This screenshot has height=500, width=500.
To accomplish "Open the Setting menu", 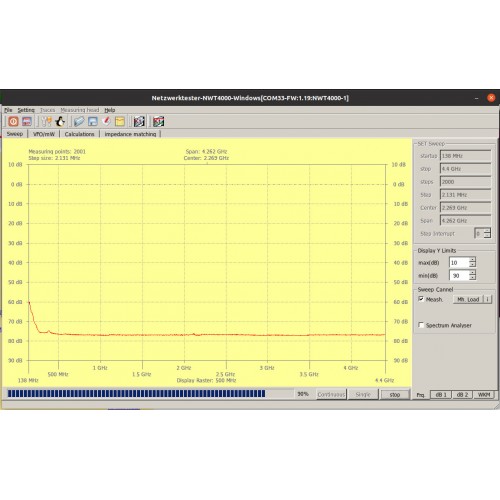I will click(x=26, y=110).
